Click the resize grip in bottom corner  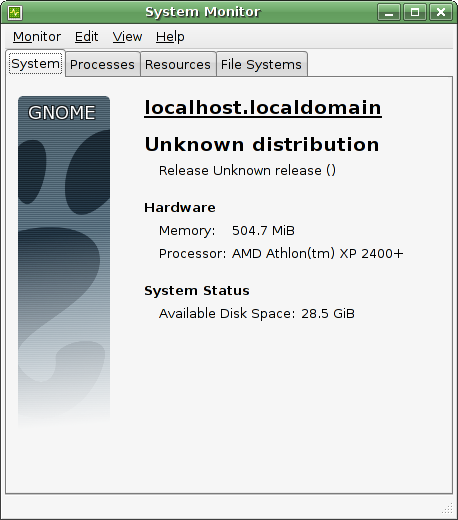(x=447, y=508)
